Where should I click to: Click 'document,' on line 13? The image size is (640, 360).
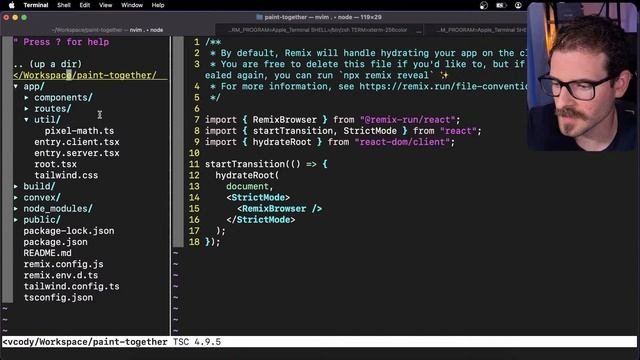tap(250, 186)
